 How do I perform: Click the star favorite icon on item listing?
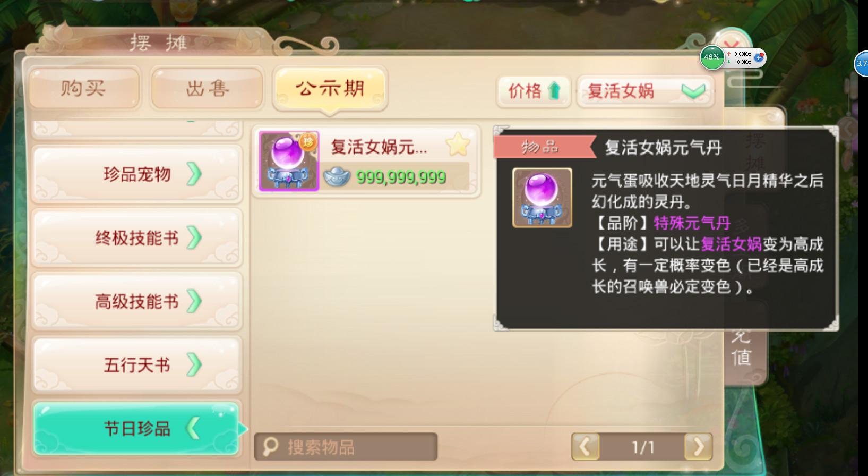[458, 144]
